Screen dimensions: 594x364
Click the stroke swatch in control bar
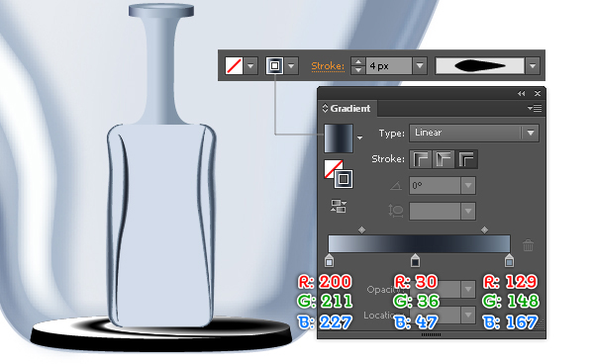coord(274,66)
